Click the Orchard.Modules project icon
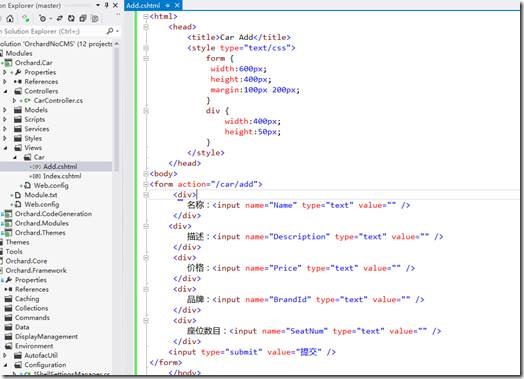The image size is (524, 379). click(8, 223)
